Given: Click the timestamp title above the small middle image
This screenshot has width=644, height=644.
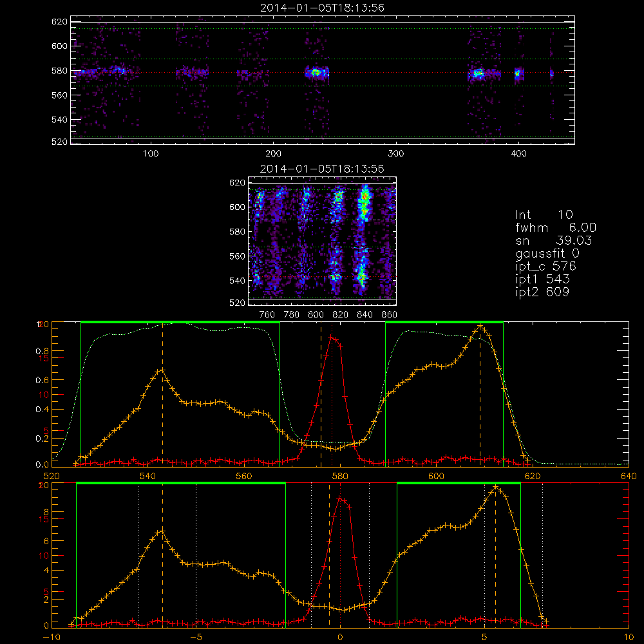Looking at the screenshot, I should pos(322,169).
